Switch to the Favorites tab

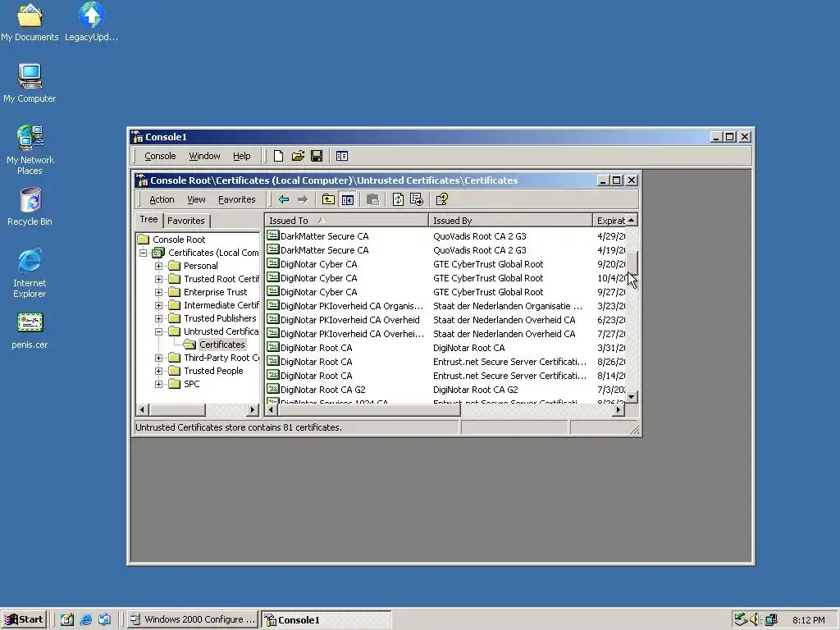[x=186, y=221]
